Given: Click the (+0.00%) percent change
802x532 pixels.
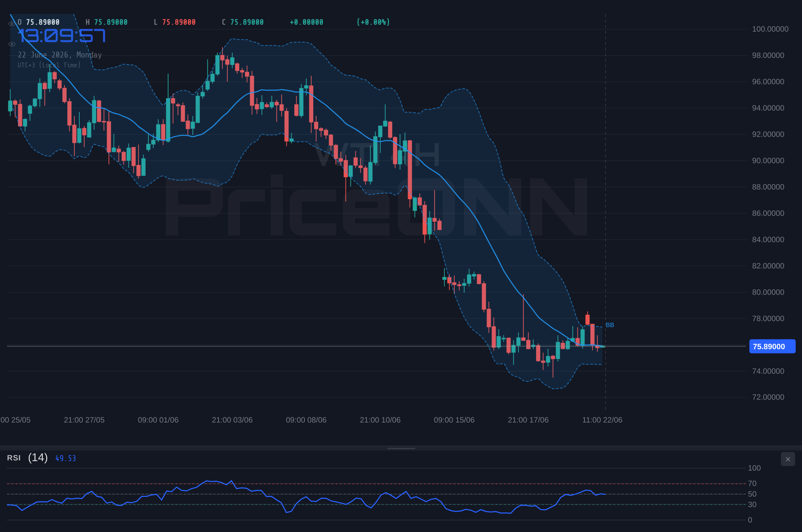Looking at the screenshot, I should (x=373, y=22).
